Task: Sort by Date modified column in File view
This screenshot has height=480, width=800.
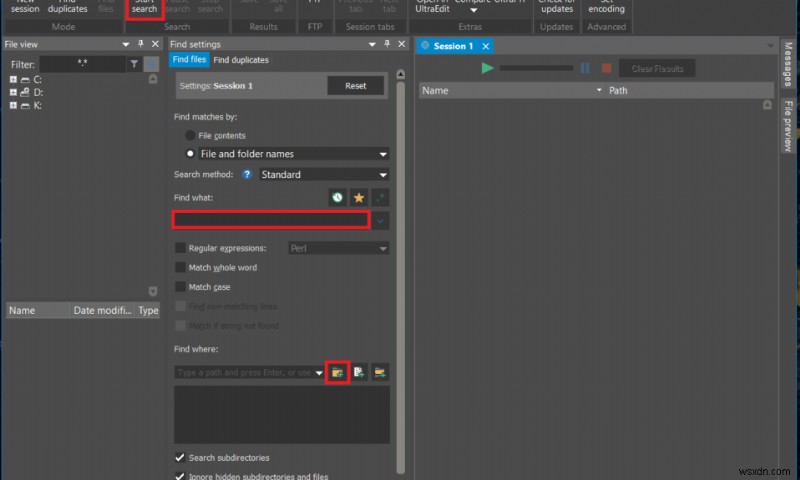Action: pyautogui.click(x=102, y=310)
